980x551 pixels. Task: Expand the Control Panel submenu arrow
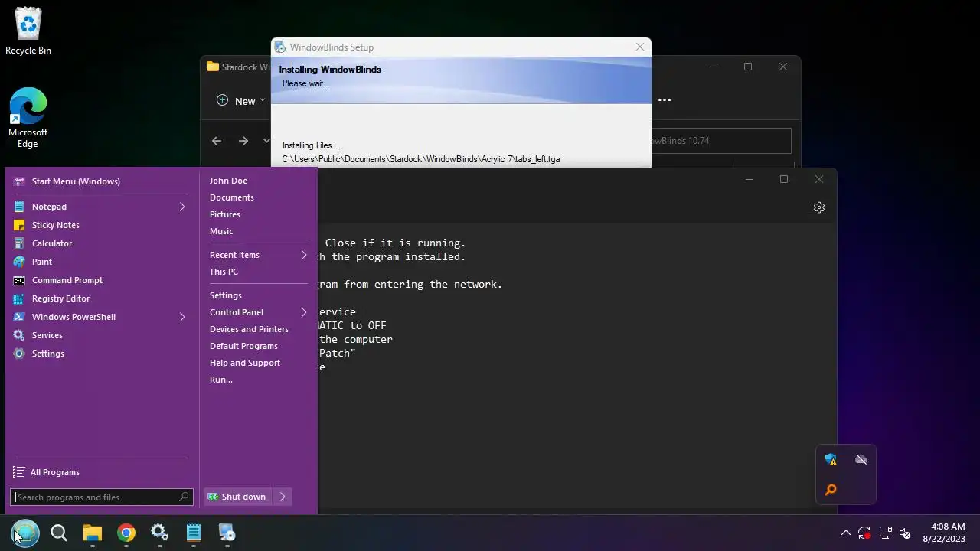[304, 312]
